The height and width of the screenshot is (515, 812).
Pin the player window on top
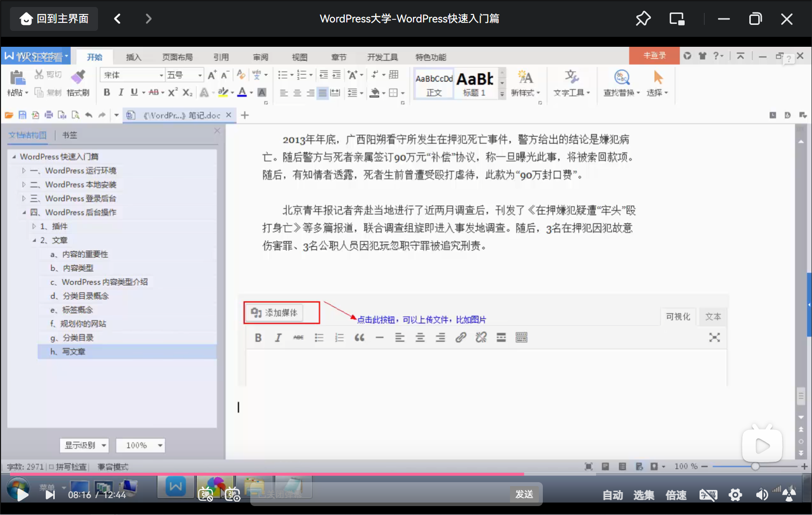point(643,19)
